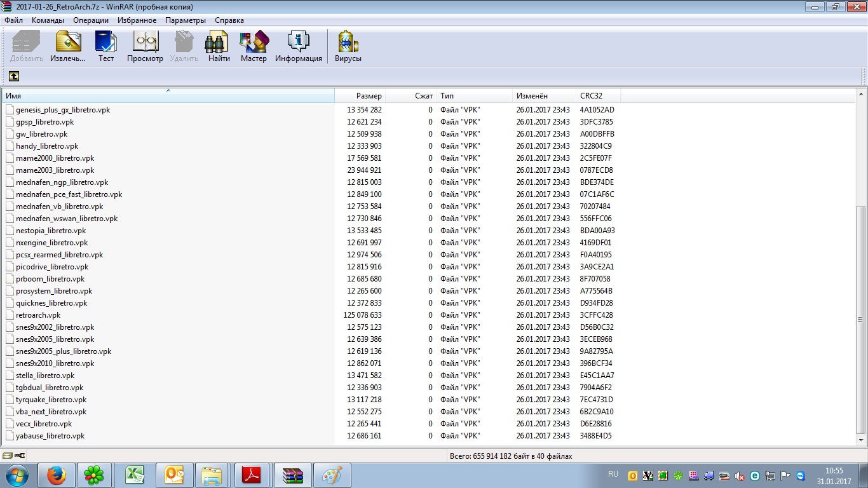
Task: Select mednafen_wswan_libretro.vpk file
Action: [67, 219]
